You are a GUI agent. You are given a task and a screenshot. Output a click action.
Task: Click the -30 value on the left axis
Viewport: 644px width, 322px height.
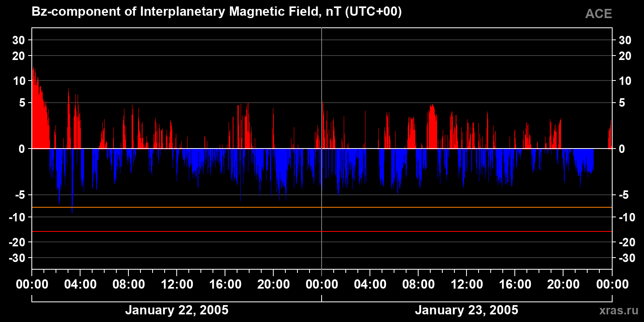pos(17,258)
